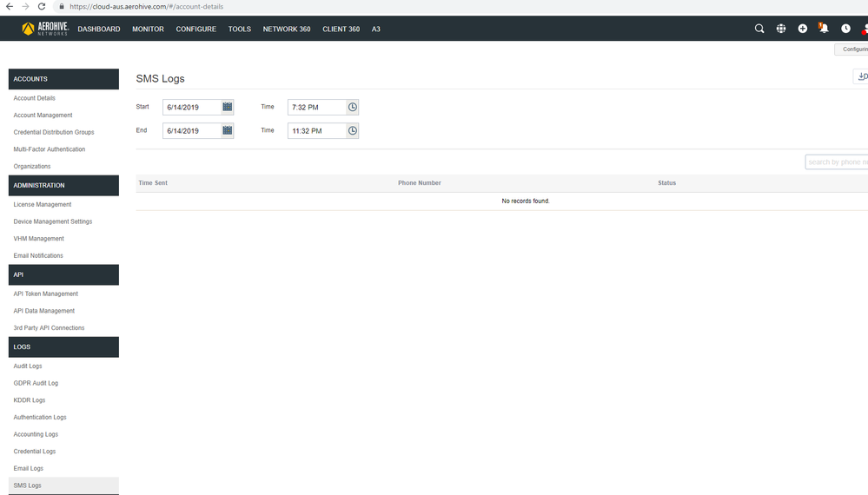
Task: Open the CONFIGURE menu
Action: click(196, 30)
